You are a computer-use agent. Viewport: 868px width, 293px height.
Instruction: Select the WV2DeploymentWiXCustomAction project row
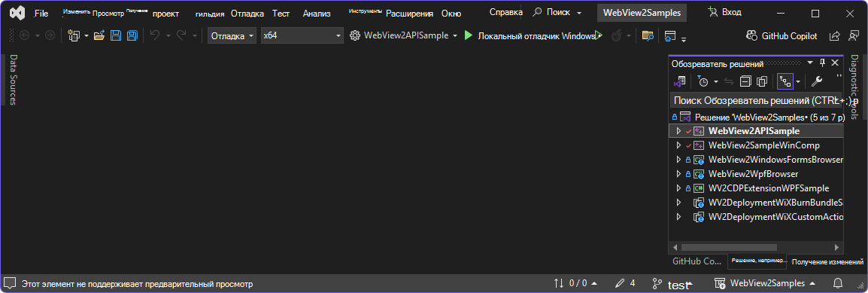pos(757,217)
